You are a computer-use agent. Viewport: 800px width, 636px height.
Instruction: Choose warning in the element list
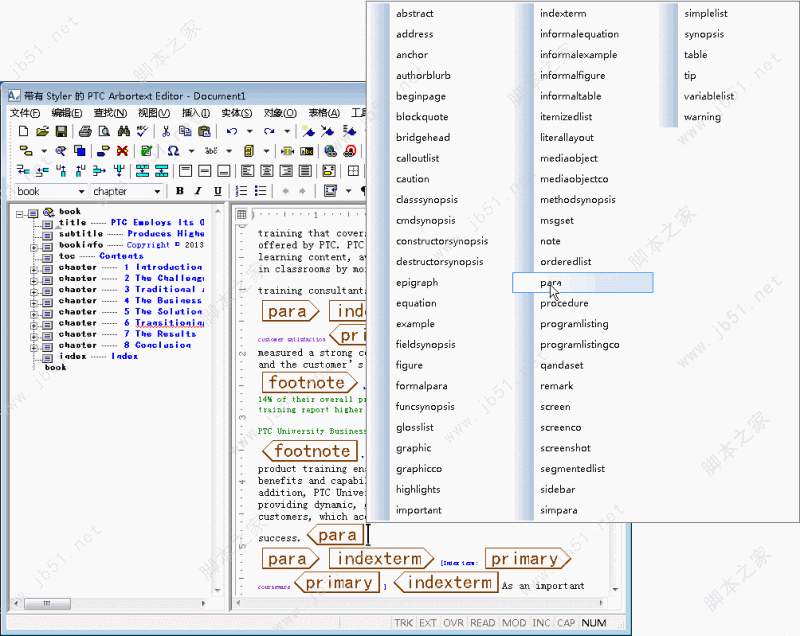click(x=702, y=117)
